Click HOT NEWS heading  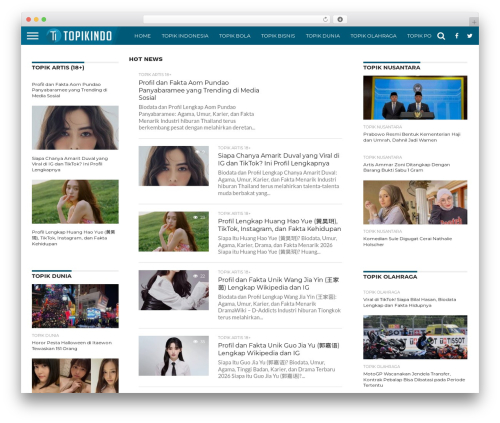pyautogui.click(x=146, y=59)
